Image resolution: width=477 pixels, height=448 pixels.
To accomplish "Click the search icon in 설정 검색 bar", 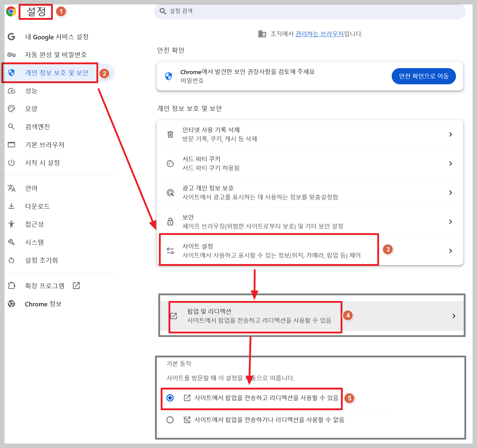I will pyautogui.click(x=163, y=11).
